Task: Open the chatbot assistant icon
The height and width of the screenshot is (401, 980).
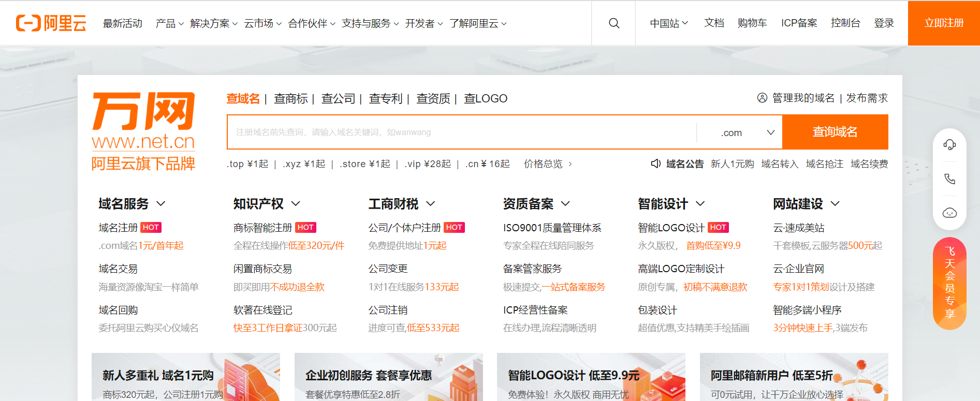Action: (x=949, y=213)
